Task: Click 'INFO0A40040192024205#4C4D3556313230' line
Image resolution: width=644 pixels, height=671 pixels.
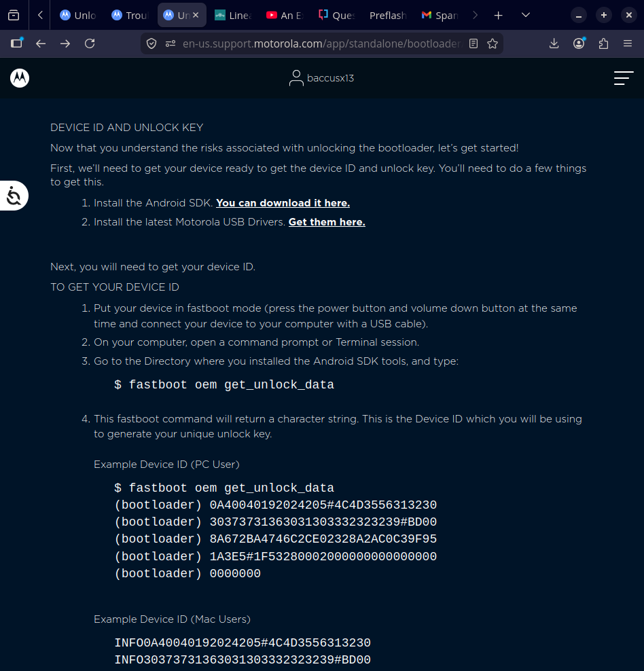Action: pyautogui.click(x=243, y=642)
